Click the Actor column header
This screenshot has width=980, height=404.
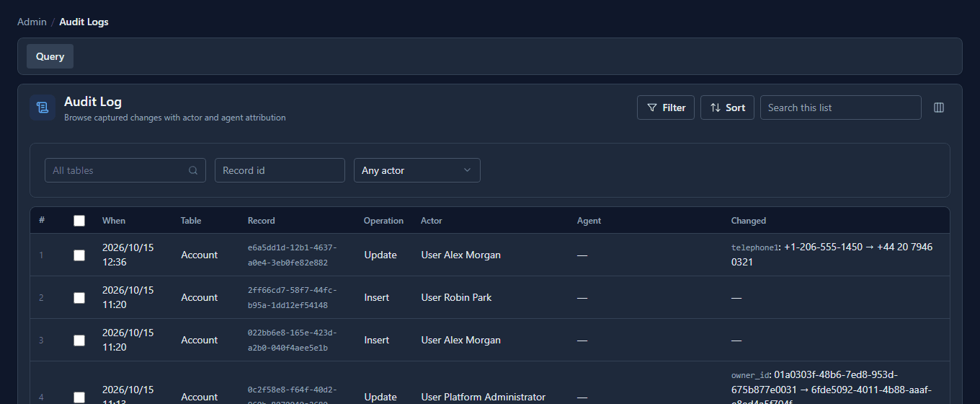click(432, 221)
